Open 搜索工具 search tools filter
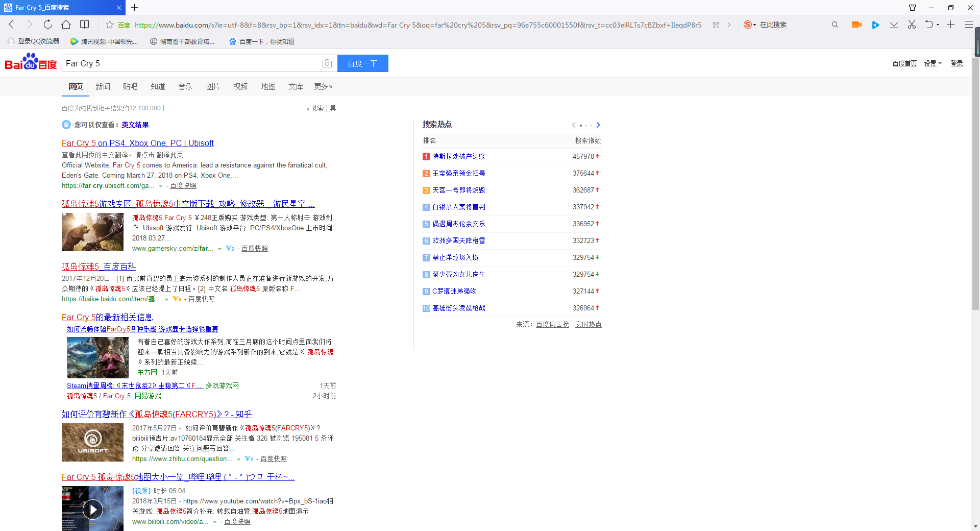Screen dimensions: 980x531 coord(321,108)
